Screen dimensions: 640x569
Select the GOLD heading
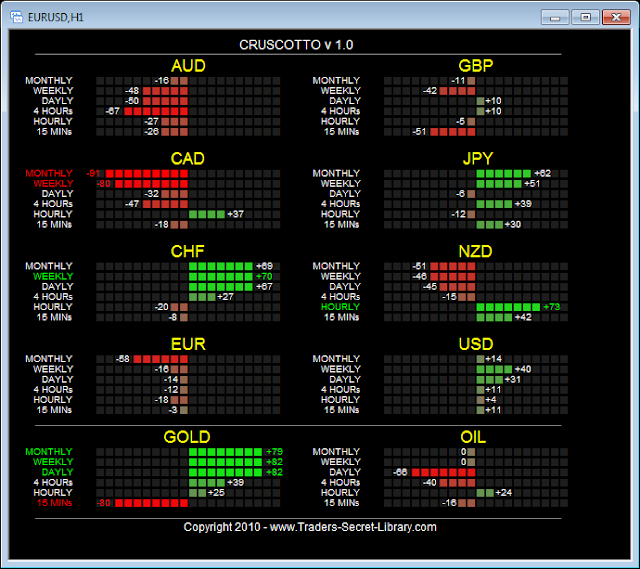(x=187, y=437)
